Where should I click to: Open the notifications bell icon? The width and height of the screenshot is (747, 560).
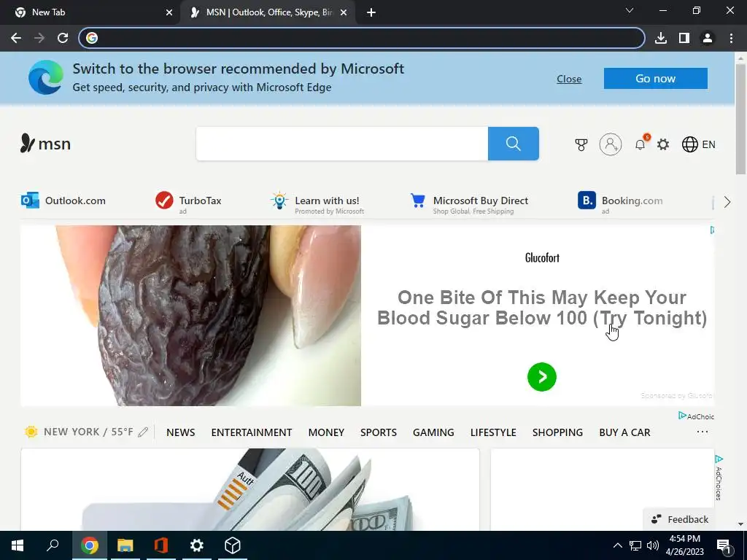click(x=640, y=144)
